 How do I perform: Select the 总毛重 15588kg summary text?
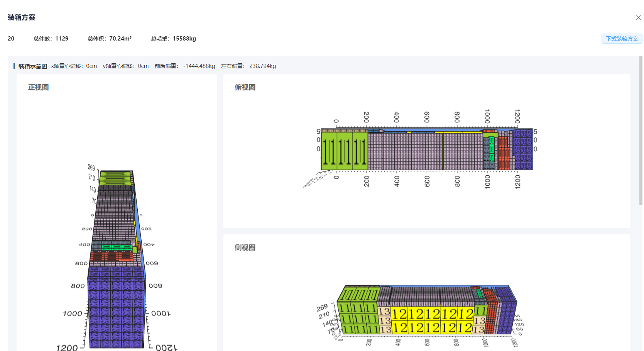(174, 39)
